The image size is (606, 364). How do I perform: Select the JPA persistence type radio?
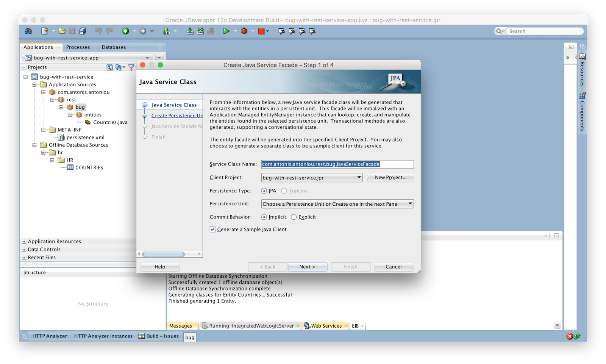(264, 191)
